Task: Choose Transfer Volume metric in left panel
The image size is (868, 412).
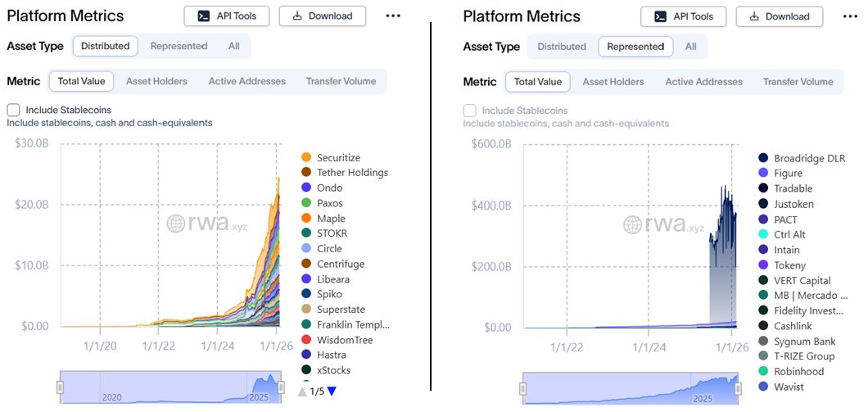Action: (x=341, y=81)
